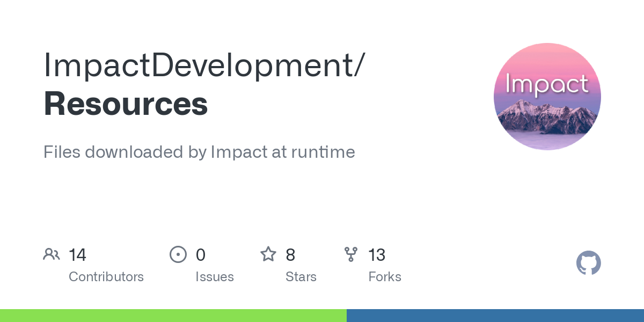Viewport: 644px width, 322px height.
Task: Click the Forks branch icon
Action: click(x=351, y=254)
